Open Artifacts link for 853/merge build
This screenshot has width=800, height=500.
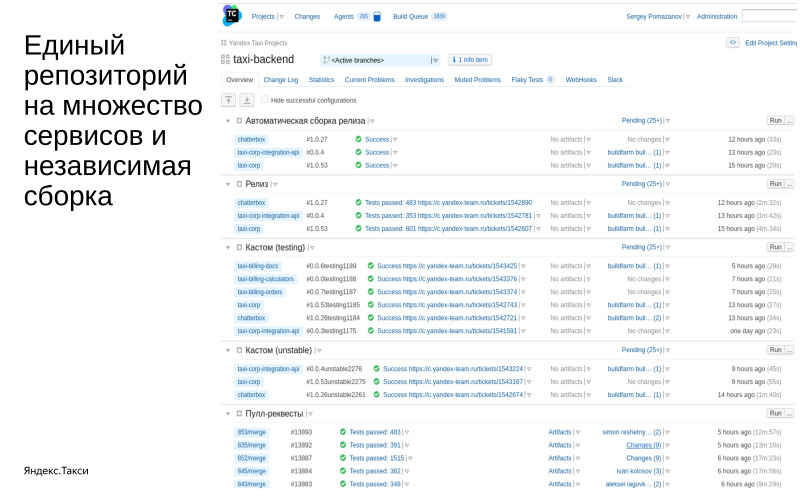click(560, 432)
